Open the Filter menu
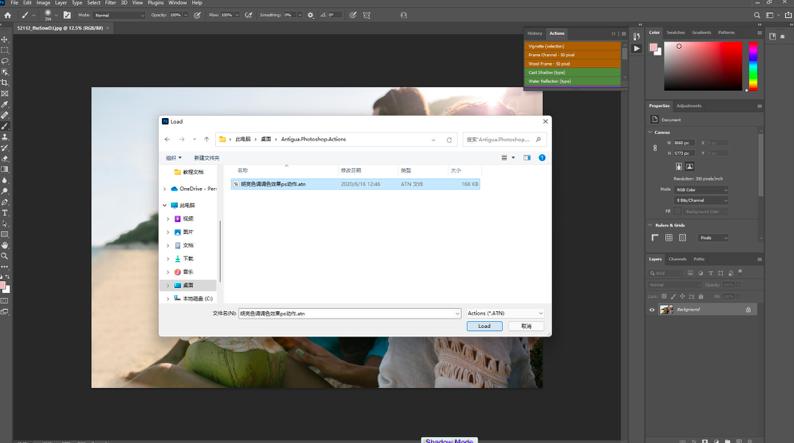The width and height of the screenshot is (794, 443). pyautogui.click(x=110, y=3)
